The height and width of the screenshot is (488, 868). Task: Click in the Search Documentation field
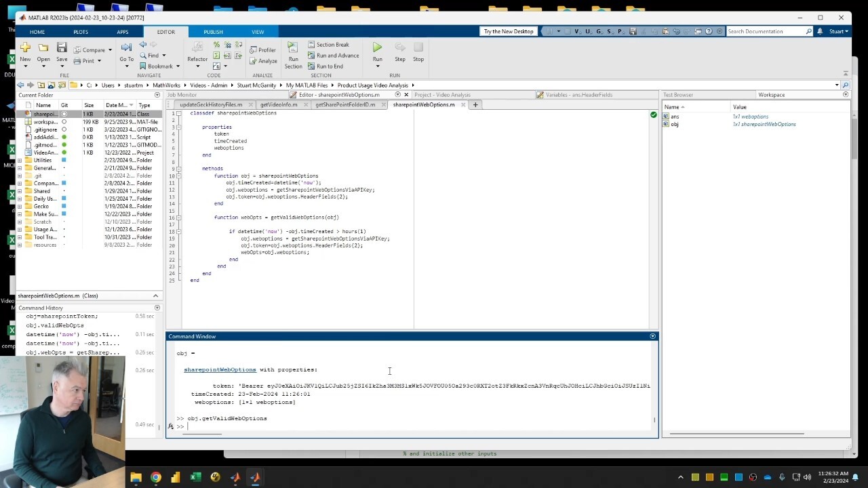point(765,31)
